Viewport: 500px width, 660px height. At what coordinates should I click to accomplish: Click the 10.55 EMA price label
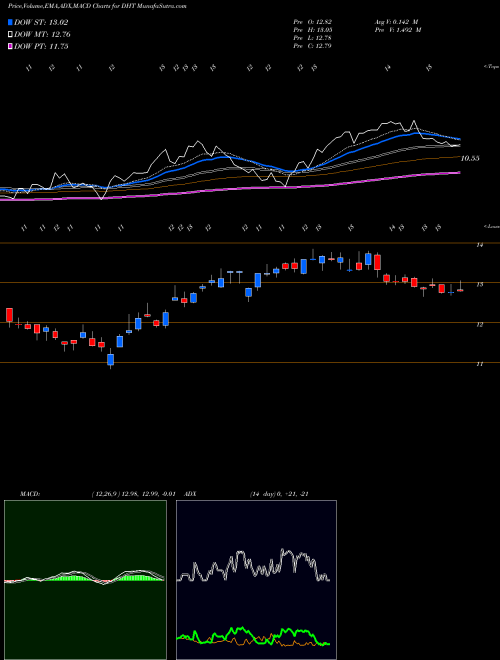pos(470,159)
